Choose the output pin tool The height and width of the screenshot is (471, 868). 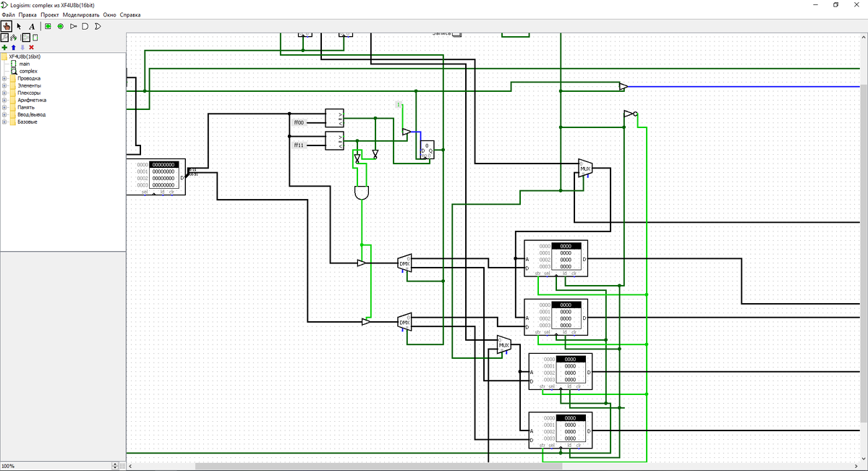point(60,26)
